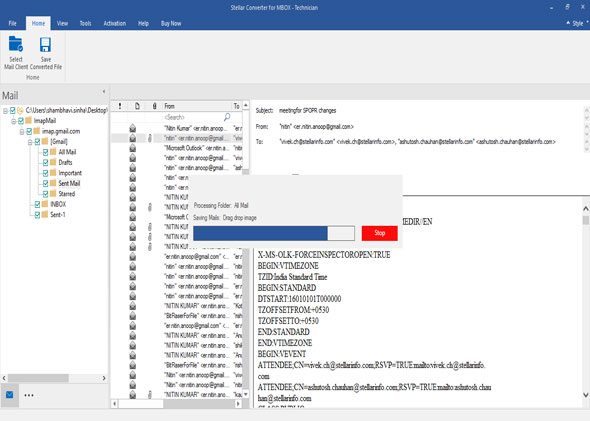Collapse ImapMail tree node

click(x=14, y=121)
